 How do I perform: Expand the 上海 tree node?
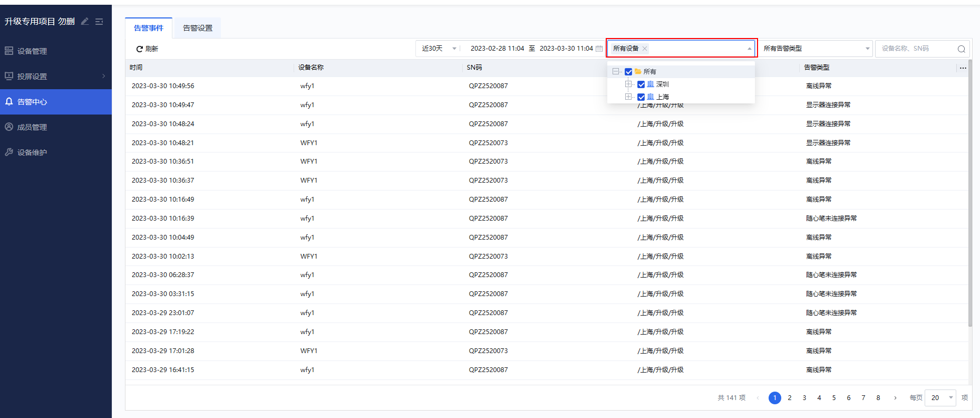click(628, 97)
